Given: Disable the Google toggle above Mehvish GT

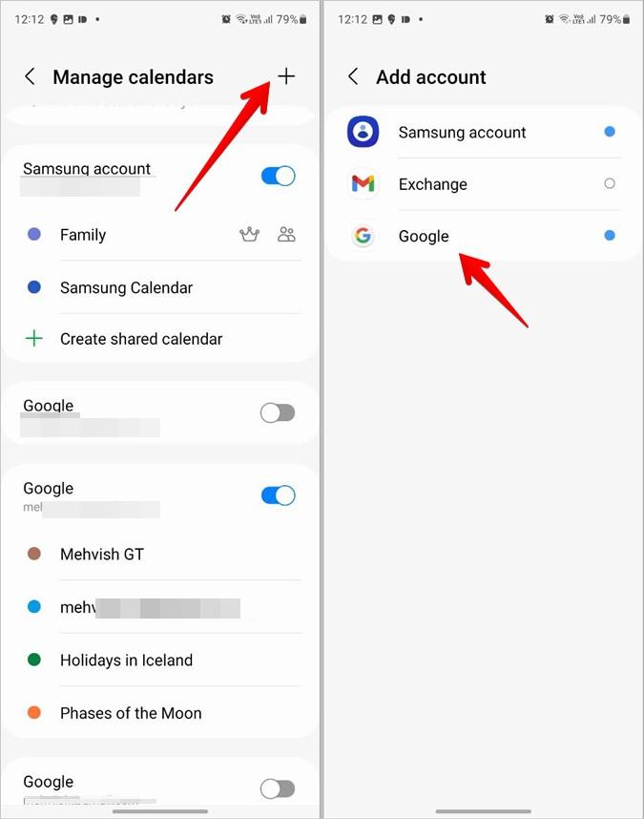Looking at the screenshot, I should point(279,495).
